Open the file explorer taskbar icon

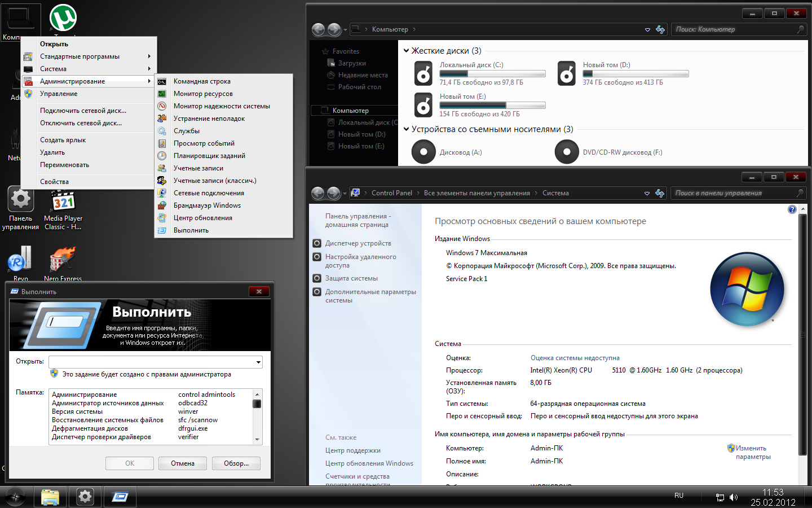[x=50, y=497]
